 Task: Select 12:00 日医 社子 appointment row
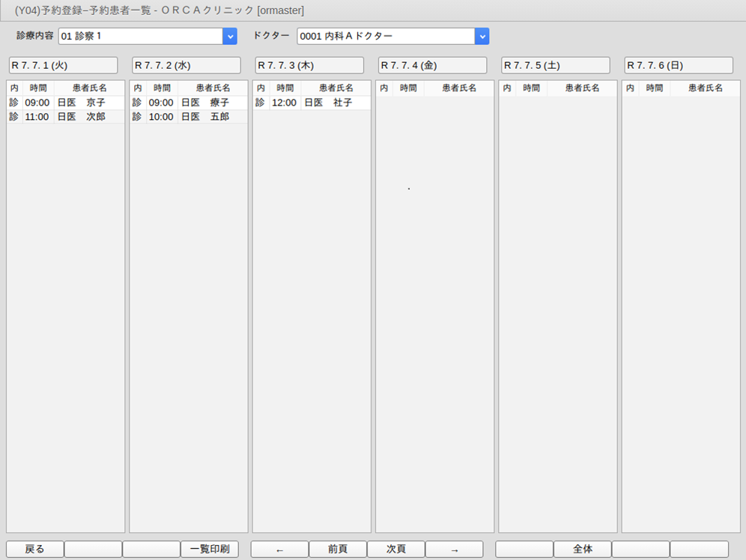(311, 103)
